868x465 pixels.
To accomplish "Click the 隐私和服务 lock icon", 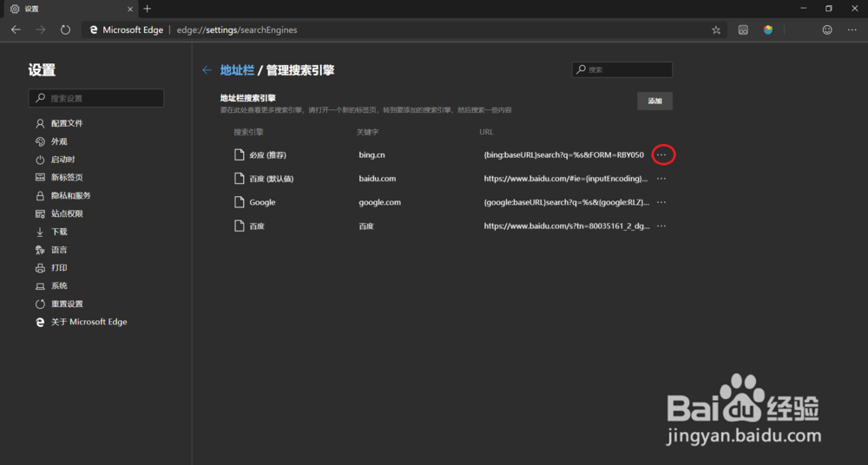I will pos(40,196).
